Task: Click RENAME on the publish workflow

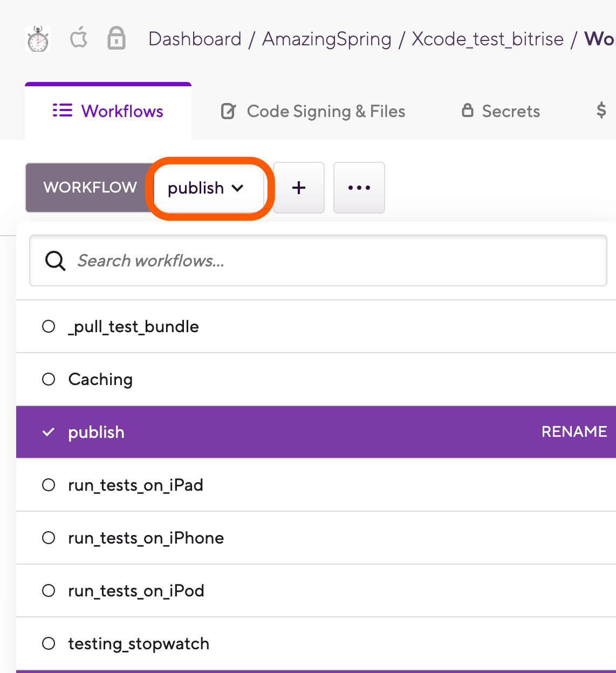Action: coord(574,431)
